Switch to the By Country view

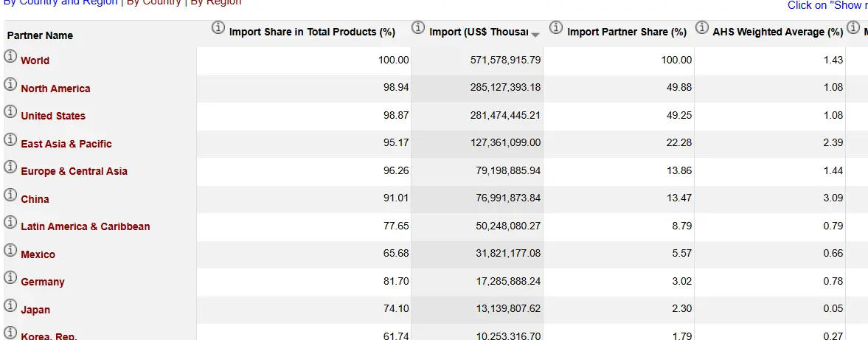point(153,3)
